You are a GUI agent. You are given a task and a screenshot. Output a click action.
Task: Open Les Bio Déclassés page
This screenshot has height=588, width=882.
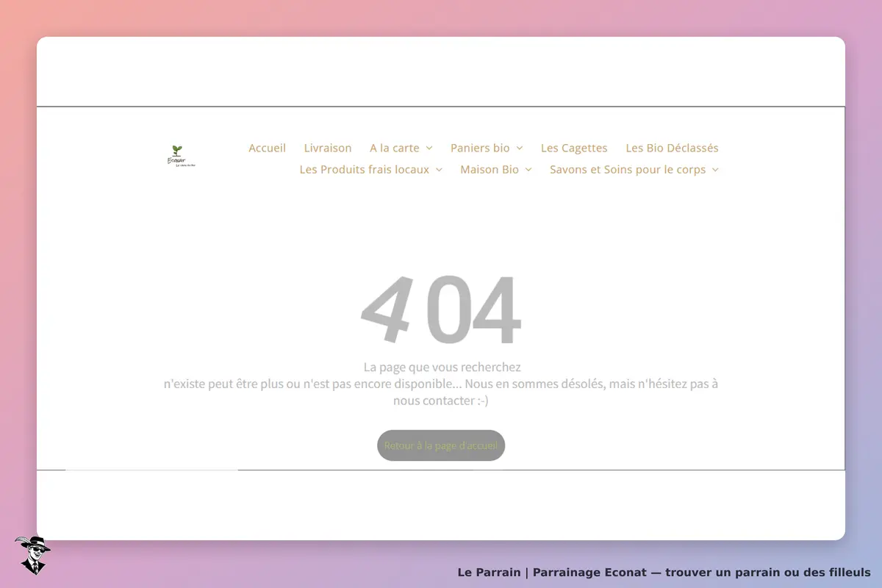pyautogui.click(x=673, y=148)
